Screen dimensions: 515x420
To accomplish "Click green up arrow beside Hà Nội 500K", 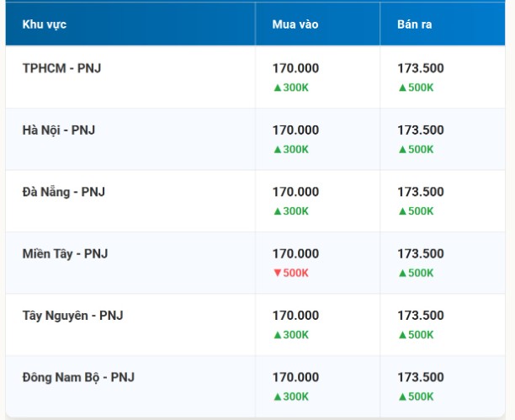I will coord(402,149).
